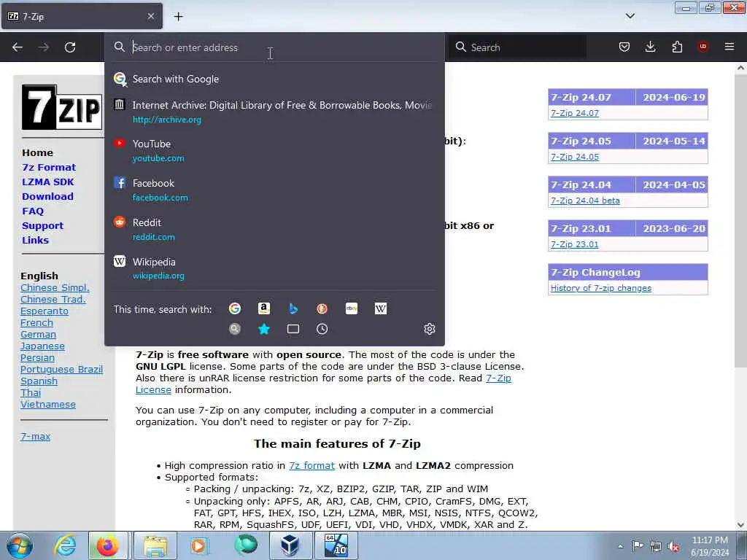Switch language to German
The image size is (747, 560).
pos(38,334)
